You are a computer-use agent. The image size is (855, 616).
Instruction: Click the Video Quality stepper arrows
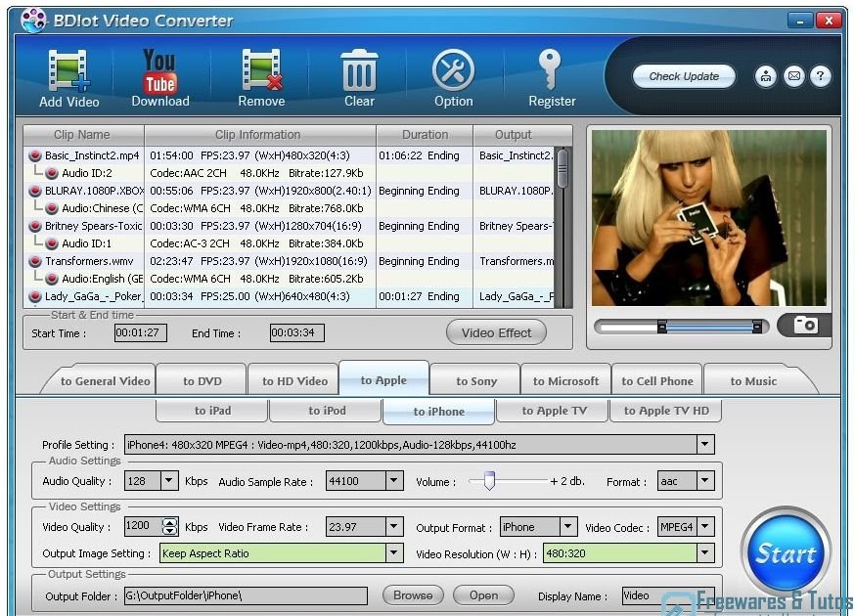pyautogui.click(x=169, y=526)
